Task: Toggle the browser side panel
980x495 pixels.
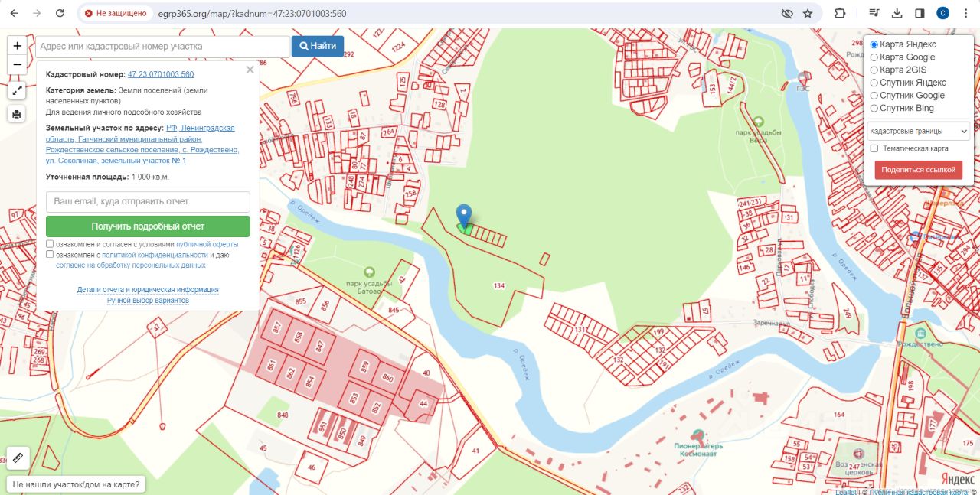Action: [920, 13]
